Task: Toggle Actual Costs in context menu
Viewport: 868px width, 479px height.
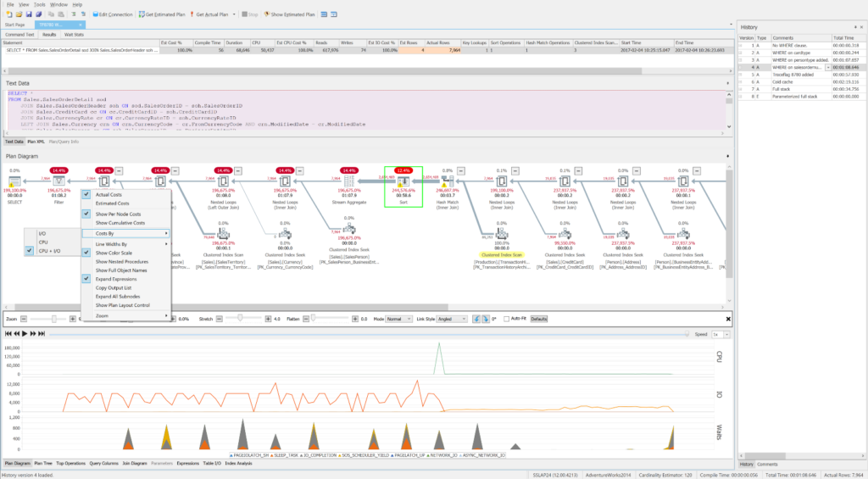Action: click(x=126, y=194)
